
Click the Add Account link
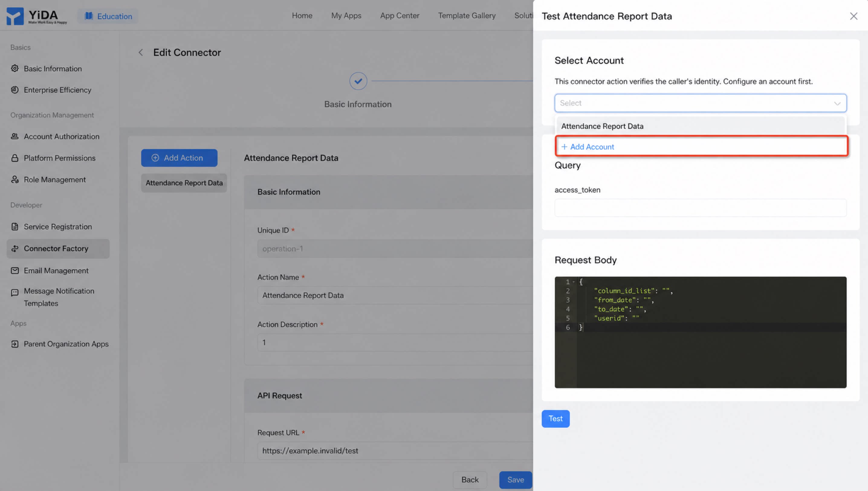588,147
